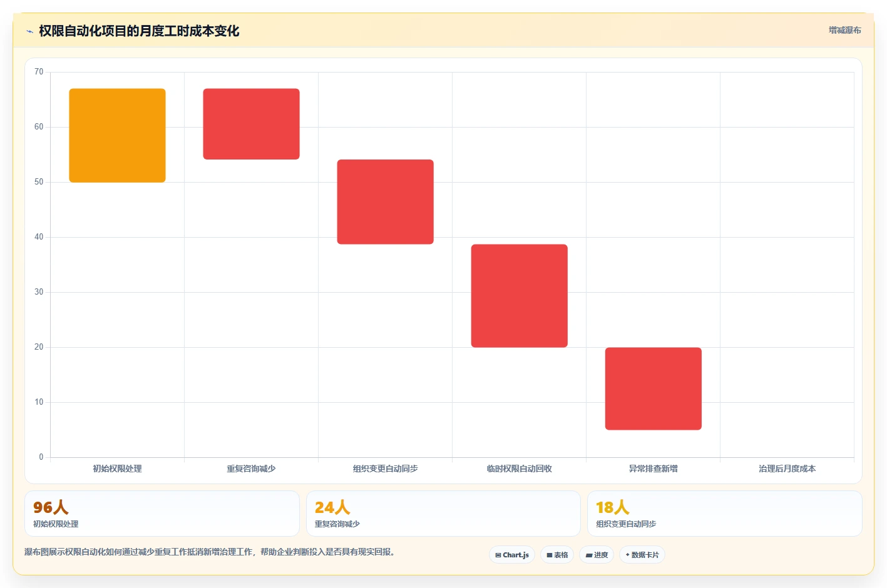Click the 异常排查新增 axis label
887x588 pixels.
(x=653, y=469)
